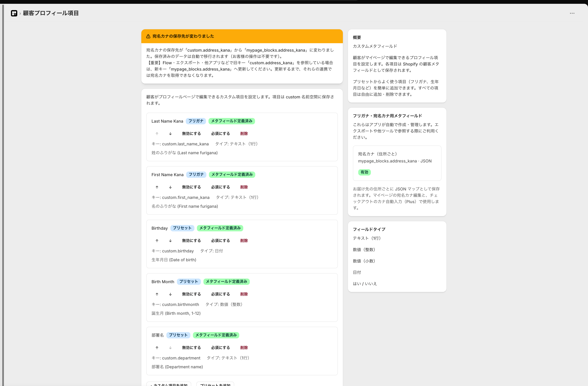Click the key text custom.birthday
588x386 pixels.
click(178, 251)
